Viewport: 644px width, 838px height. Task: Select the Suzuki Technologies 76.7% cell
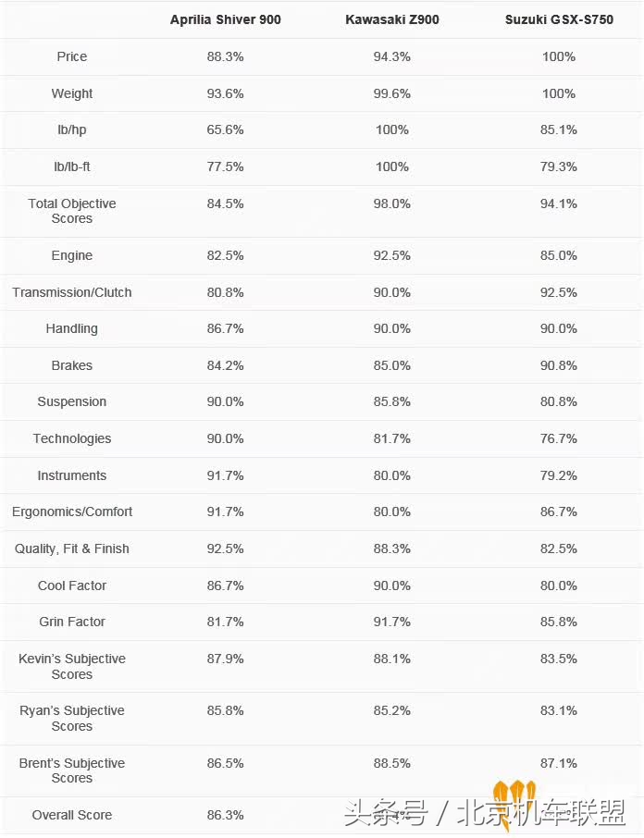(x=558, y=438)
